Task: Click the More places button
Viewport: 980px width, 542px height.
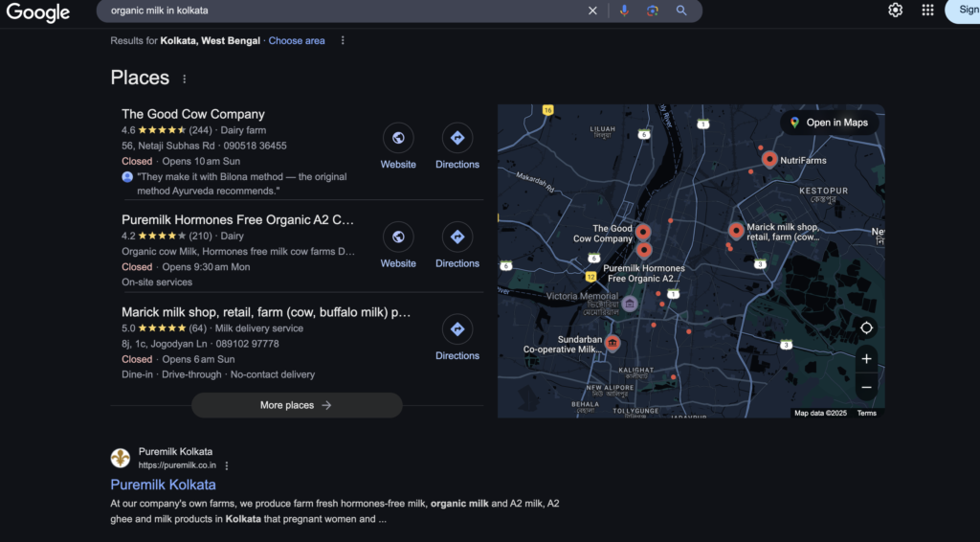Action: [x=297, y=405]
